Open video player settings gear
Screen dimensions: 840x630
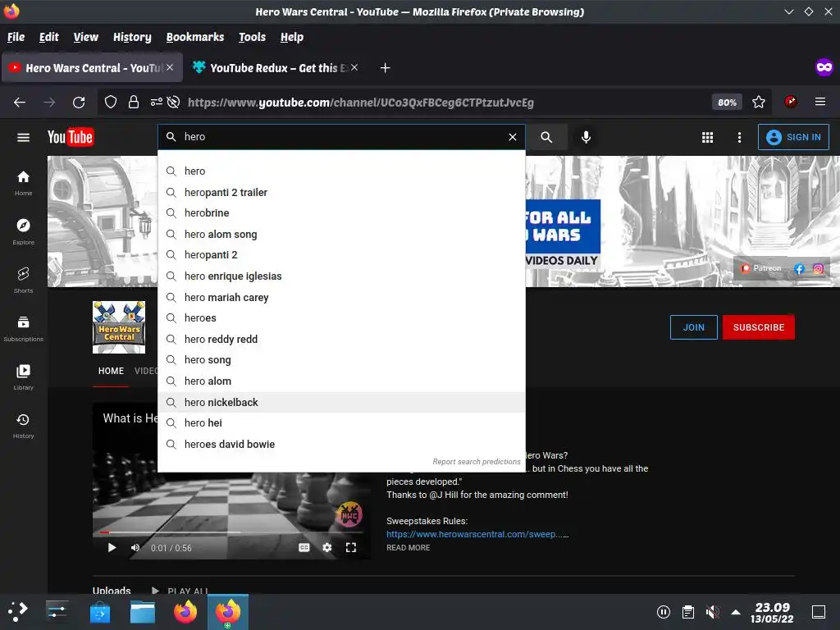point(326,547)
